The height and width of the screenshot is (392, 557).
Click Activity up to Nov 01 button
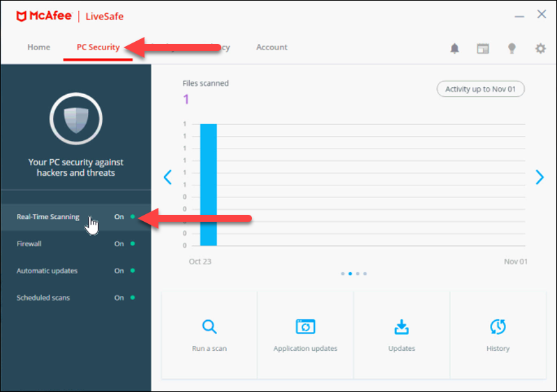pyautogui.click(x=480, y=89)
